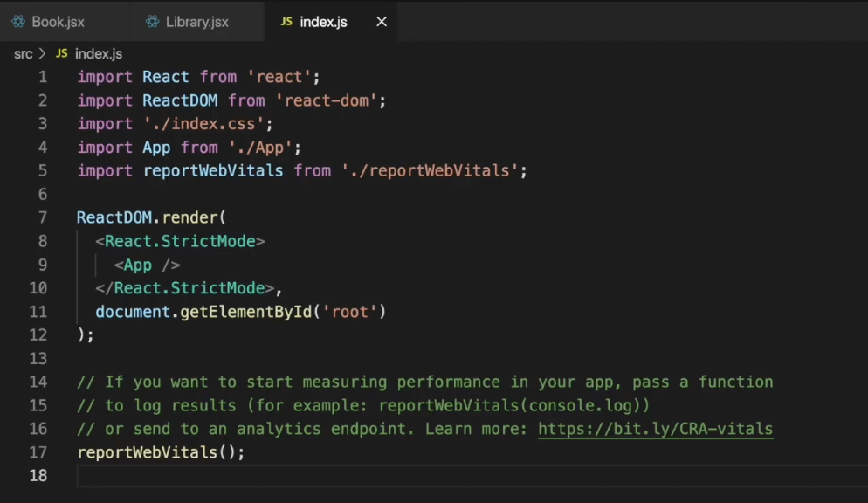Click ReactDOM identifier on line 2
This screenshot has width=868, height=503.
click(180, 100)
